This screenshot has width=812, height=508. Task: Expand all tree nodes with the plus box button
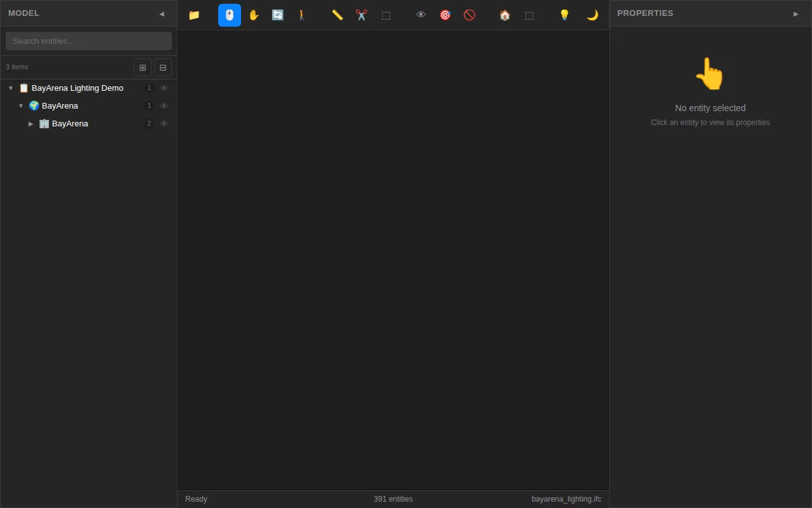pyautogui.click(x=143, y=67)
